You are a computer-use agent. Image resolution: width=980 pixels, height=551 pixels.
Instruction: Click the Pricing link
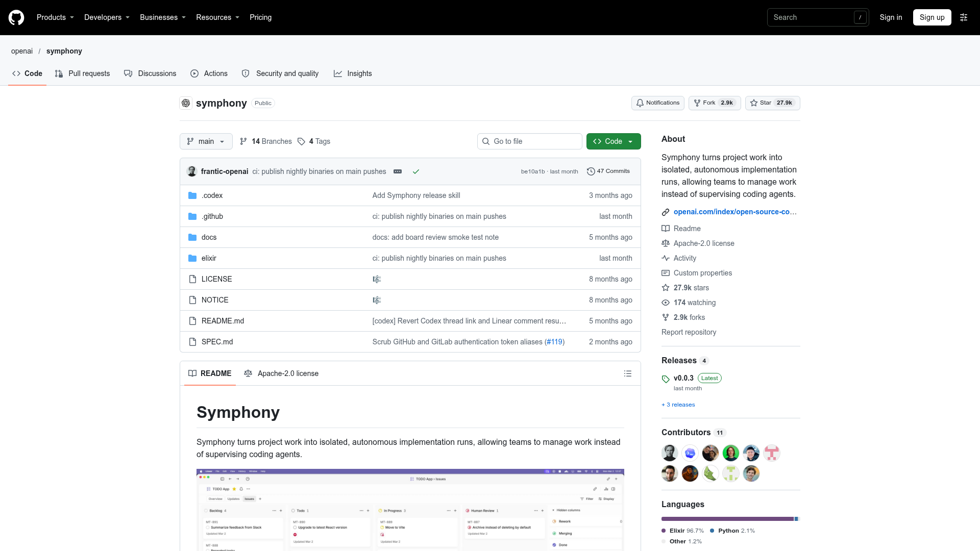pos(260,17)
